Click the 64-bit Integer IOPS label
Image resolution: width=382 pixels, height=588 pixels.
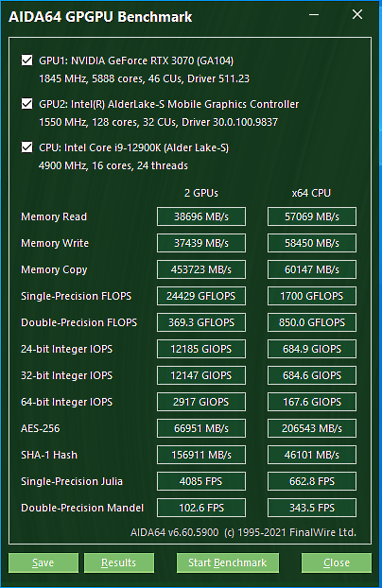click(67, 402)
